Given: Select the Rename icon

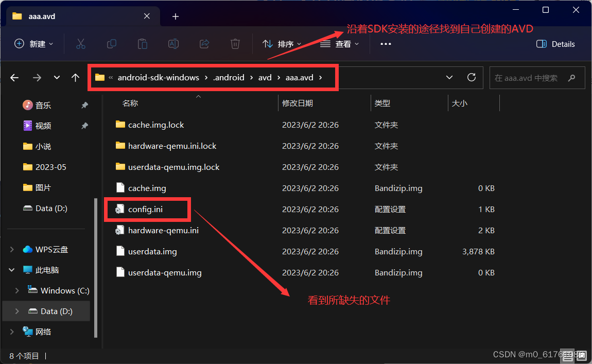Looking at the screenshot, I should click(x=173, y=44).
